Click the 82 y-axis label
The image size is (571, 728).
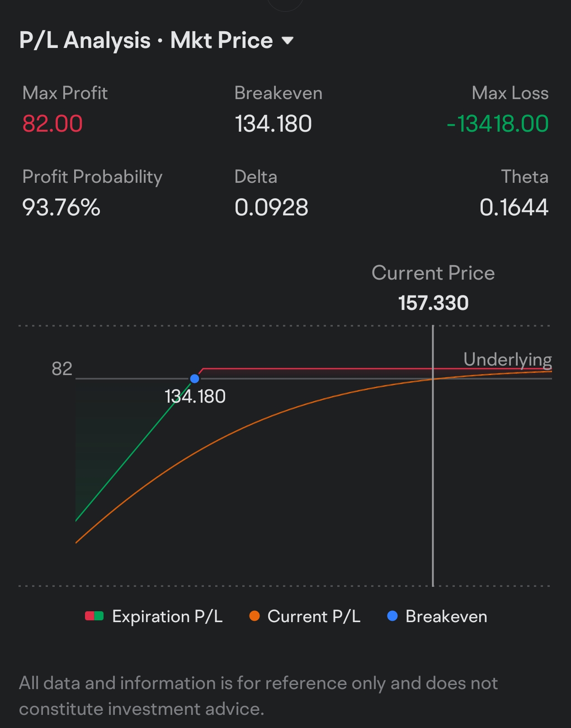click(x=62, y=369)
